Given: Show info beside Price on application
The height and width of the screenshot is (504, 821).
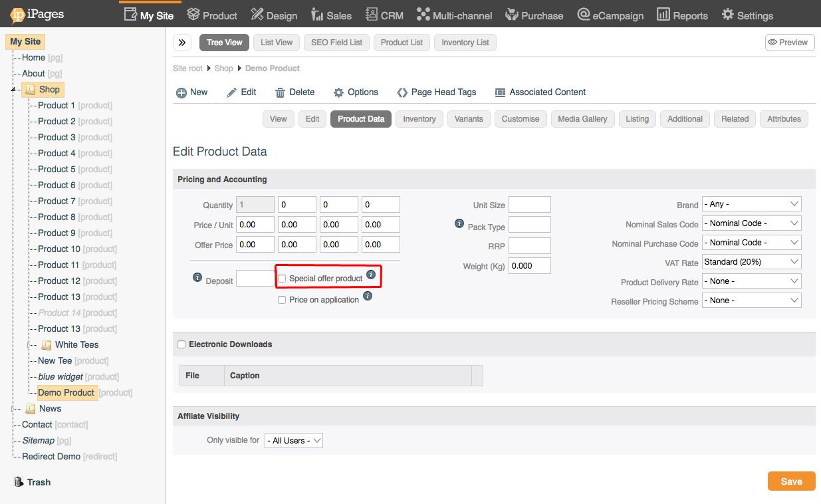Looking at the screenshot, I should click(x=368, y=296).
